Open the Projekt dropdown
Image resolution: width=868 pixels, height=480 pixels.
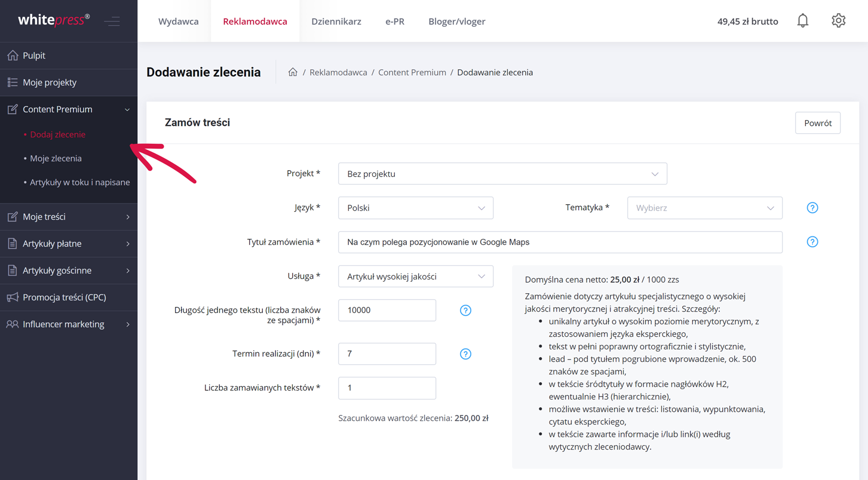[502, 174]
